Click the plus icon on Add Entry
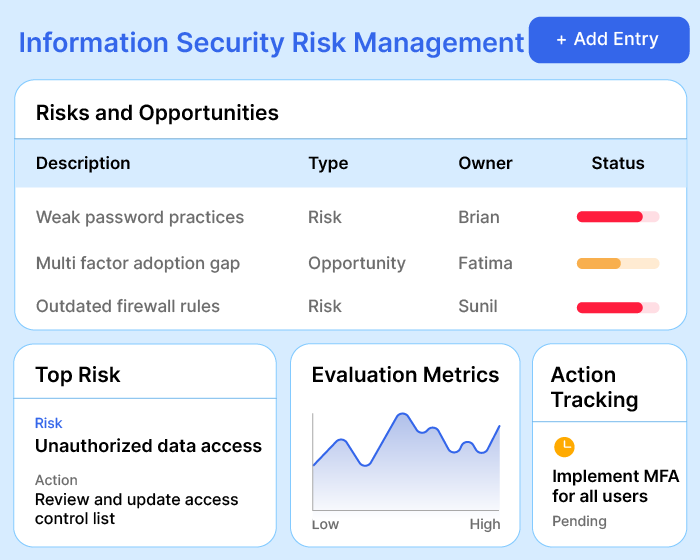This screenshot has width=700, height=560. (x=561, y=40)
